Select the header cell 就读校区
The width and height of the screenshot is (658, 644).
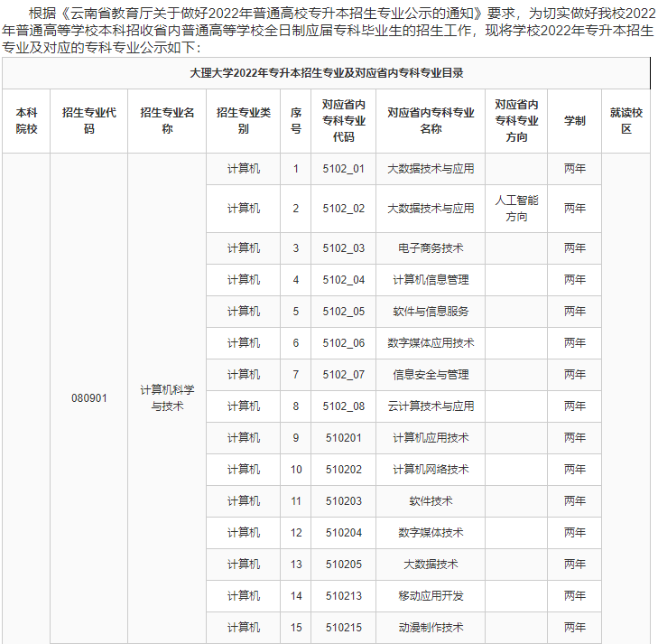(x=626, y=121)
